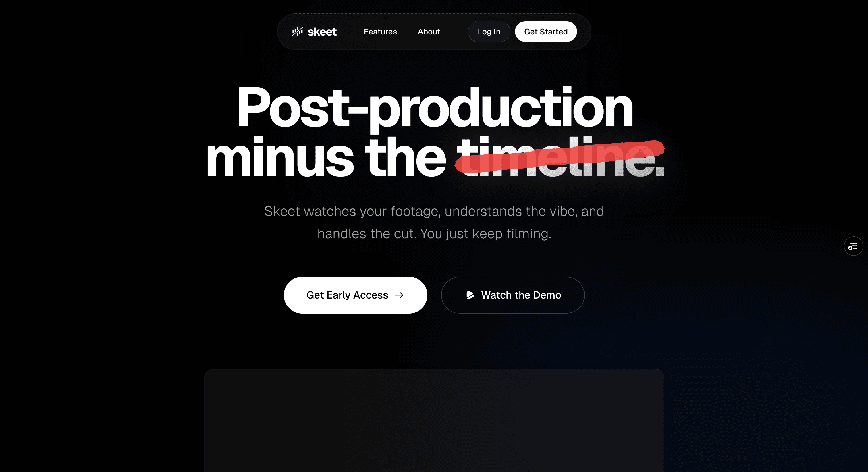Click the Get Early Access button
This screenshot has height=472, width=868.
(356, 295)
